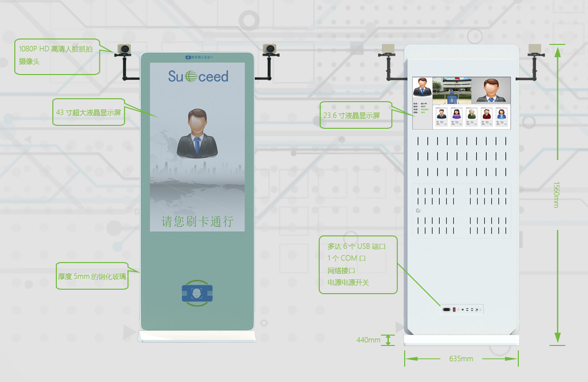Click the left camera on the rear-view kiosk

pos(388,49)
